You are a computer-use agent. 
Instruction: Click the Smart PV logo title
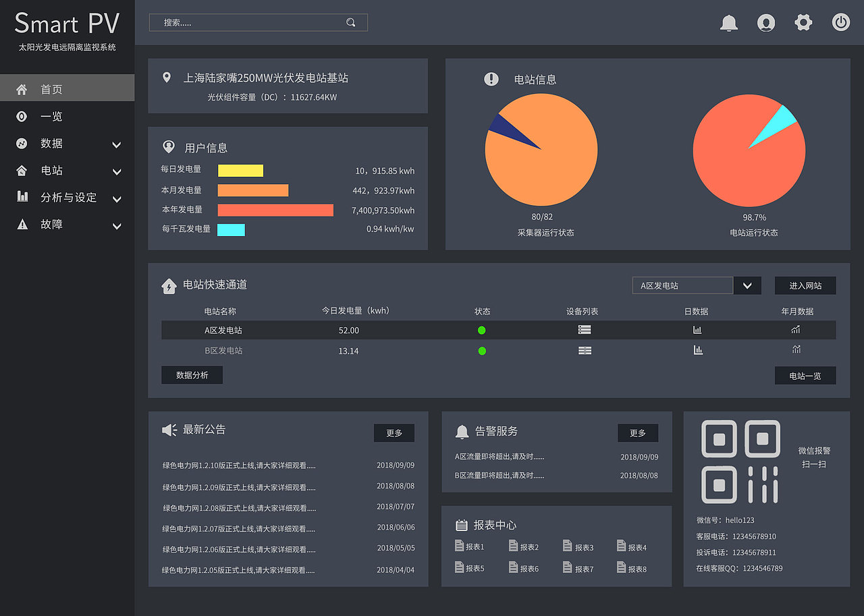tap(67, 24)
